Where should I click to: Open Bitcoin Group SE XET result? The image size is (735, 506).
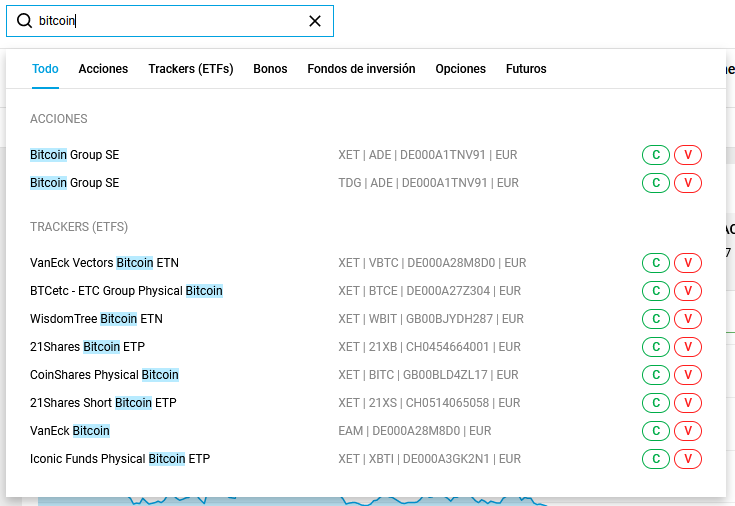(75, 155)
